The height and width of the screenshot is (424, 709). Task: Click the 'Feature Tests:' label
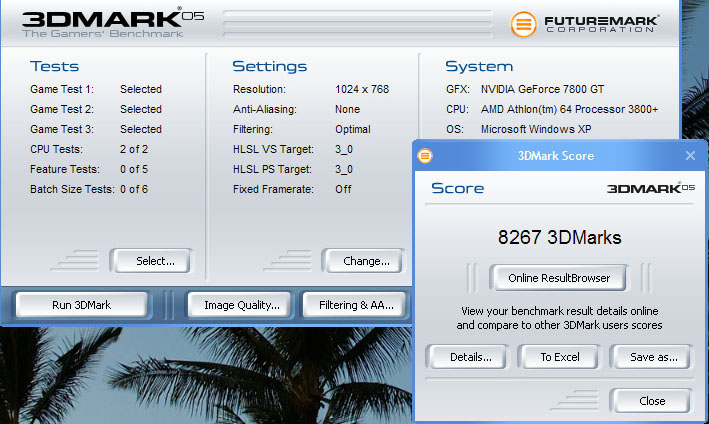pyautogui.click(x=65, y=169)
